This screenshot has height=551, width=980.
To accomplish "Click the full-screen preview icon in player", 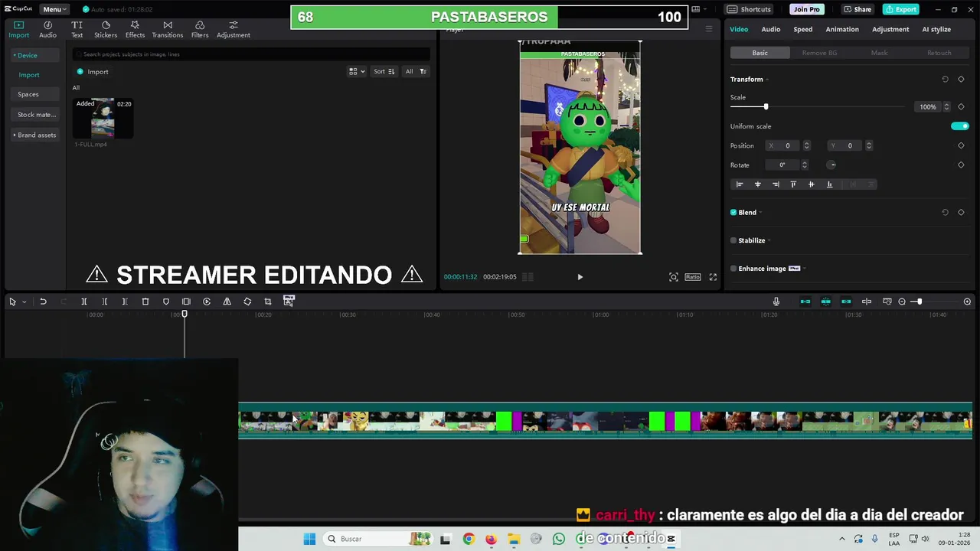I will click(713, 277).
